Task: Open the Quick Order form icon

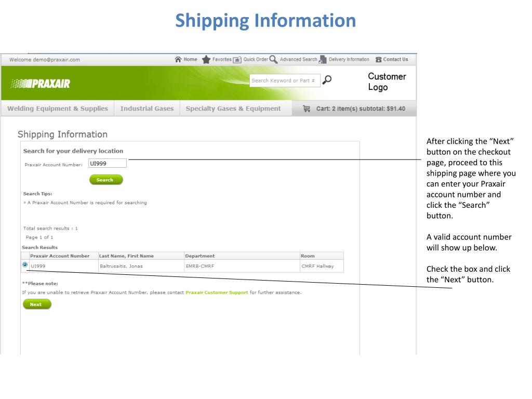Action: click(x=237, y=60)
